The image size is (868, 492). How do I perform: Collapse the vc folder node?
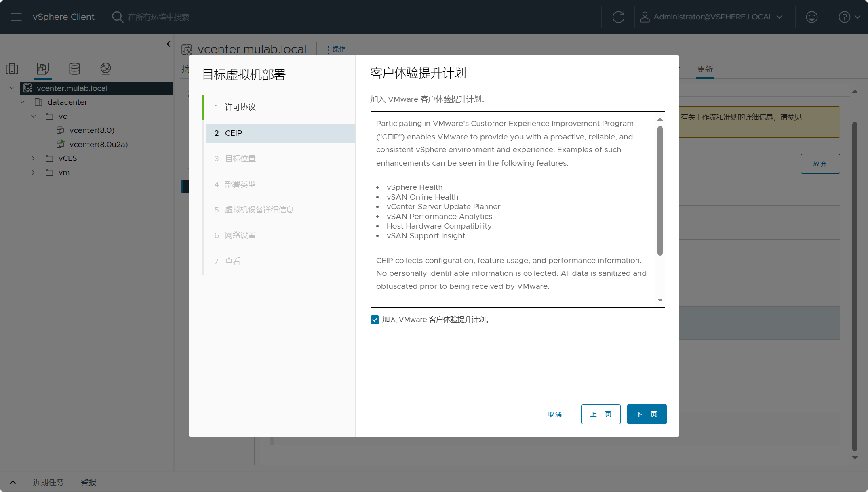coord(34,116)
